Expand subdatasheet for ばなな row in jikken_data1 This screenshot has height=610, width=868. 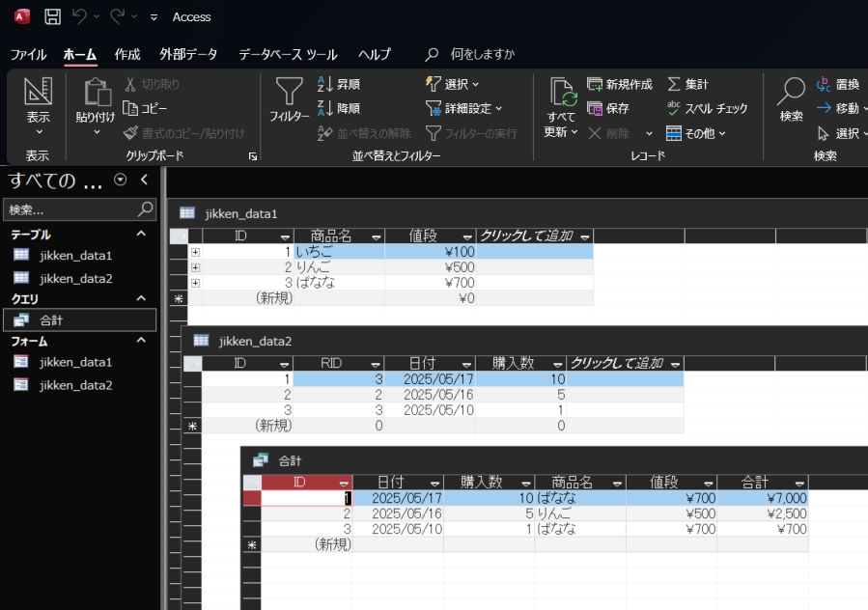click(x=195, y=283)
